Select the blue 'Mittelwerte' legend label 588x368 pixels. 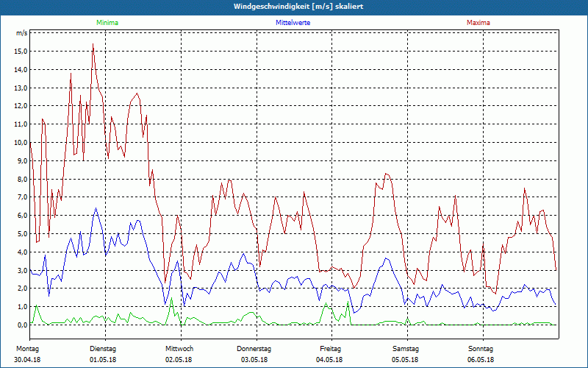tap(293, 23)
